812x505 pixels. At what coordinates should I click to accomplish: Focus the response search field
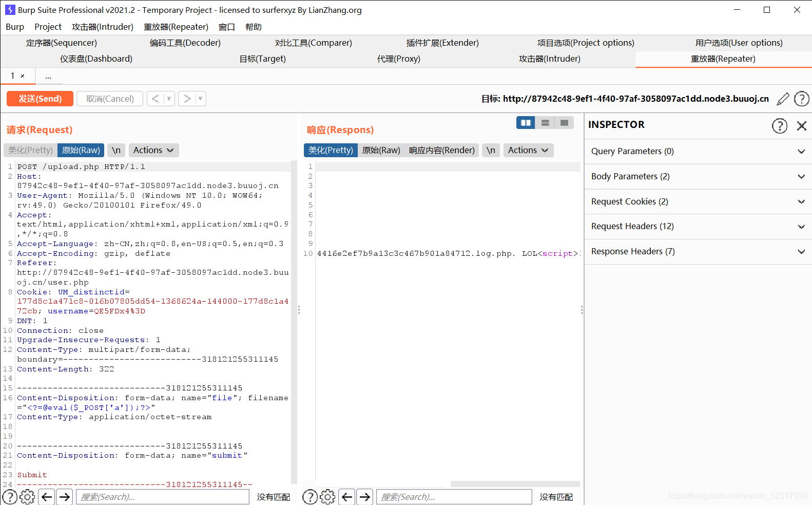(454, 497)
